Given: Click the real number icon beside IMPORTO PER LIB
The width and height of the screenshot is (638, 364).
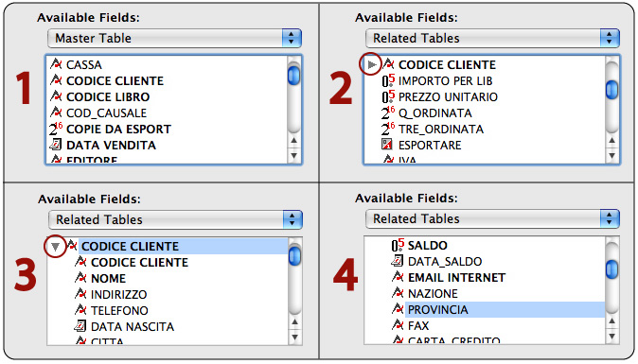Looking at the screenshot, I should click(x=388, y=80).
